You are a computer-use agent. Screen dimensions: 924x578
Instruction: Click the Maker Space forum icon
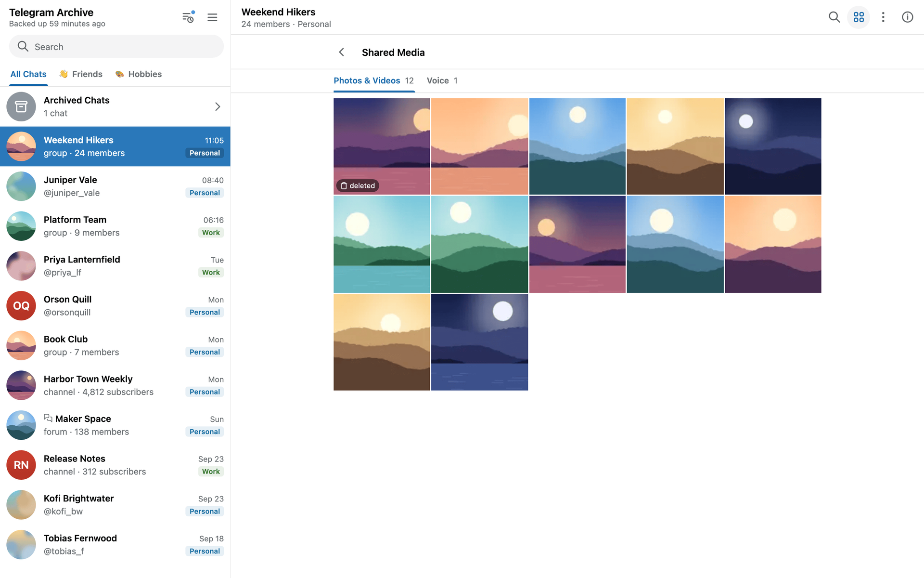point(48,418)
